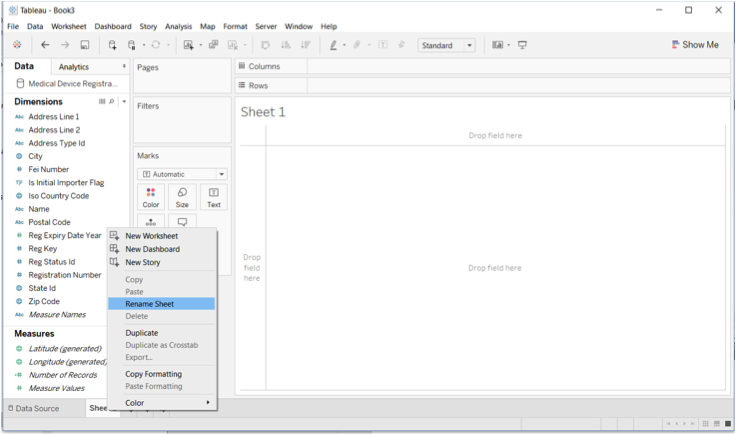736x434 pixels.
Task: Click the New Data Source icon
Action: (x=112, y=45)
